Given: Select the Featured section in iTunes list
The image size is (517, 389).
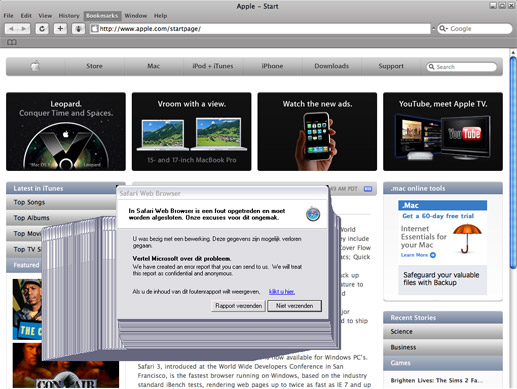Looking at the screenshot, I should pos(24,265).
